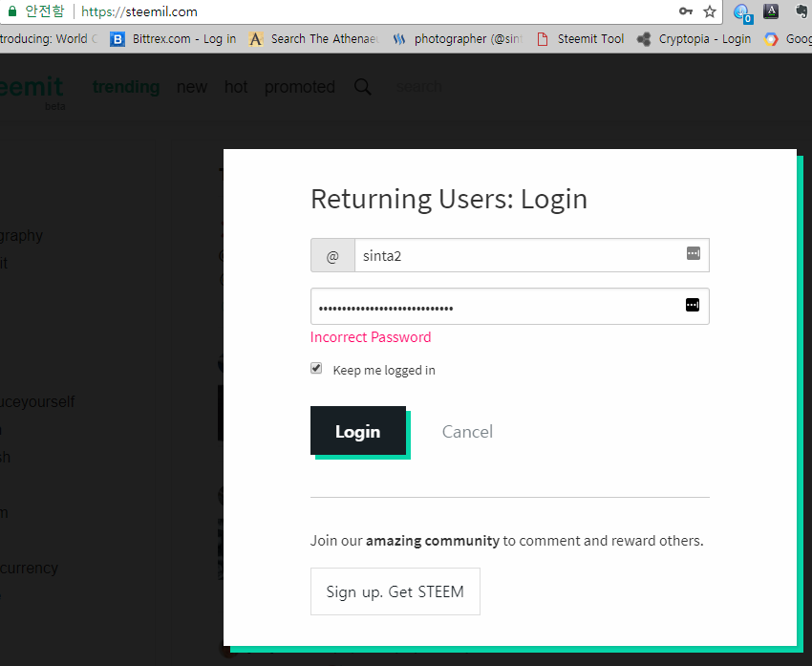Screen dimensions: 812x666
Task: Click the Athenaeum A favicon
Action: pyautogui.click(x=255, y=39)
